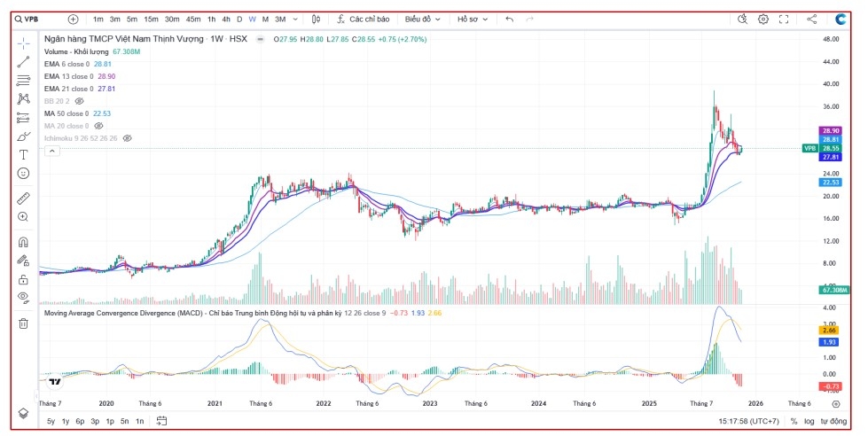Click the trash can remove drawings icon

tap(23, 323)
